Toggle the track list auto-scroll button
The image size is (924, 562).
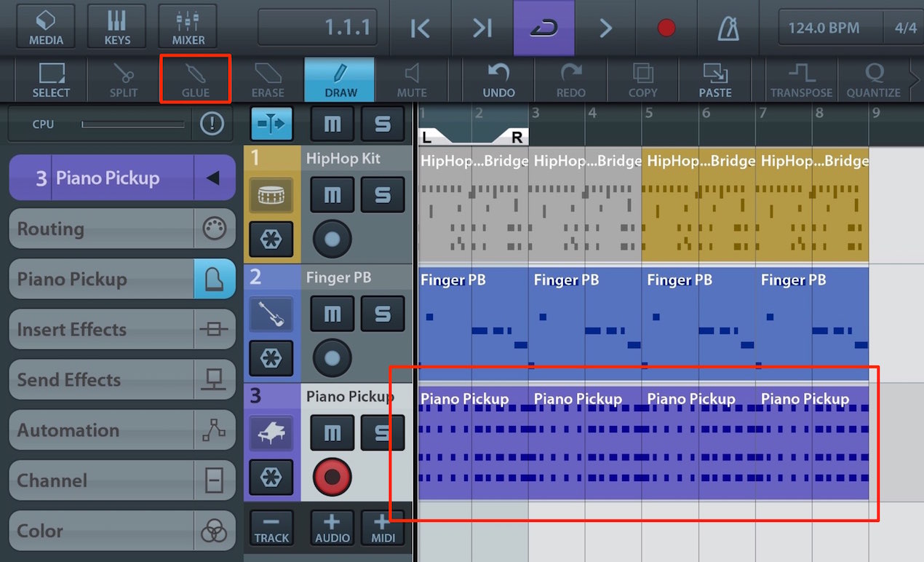272,124
